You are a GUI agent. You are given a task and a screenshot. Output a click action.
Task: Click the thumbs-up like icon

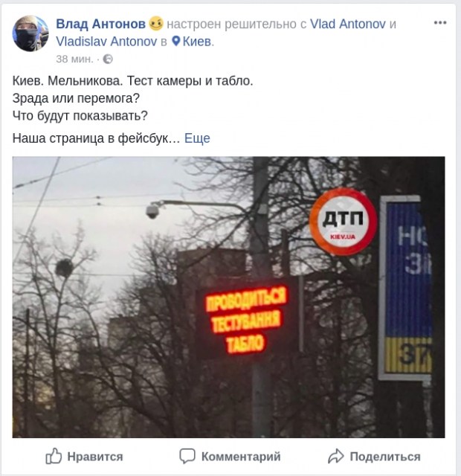click(54, 456)
